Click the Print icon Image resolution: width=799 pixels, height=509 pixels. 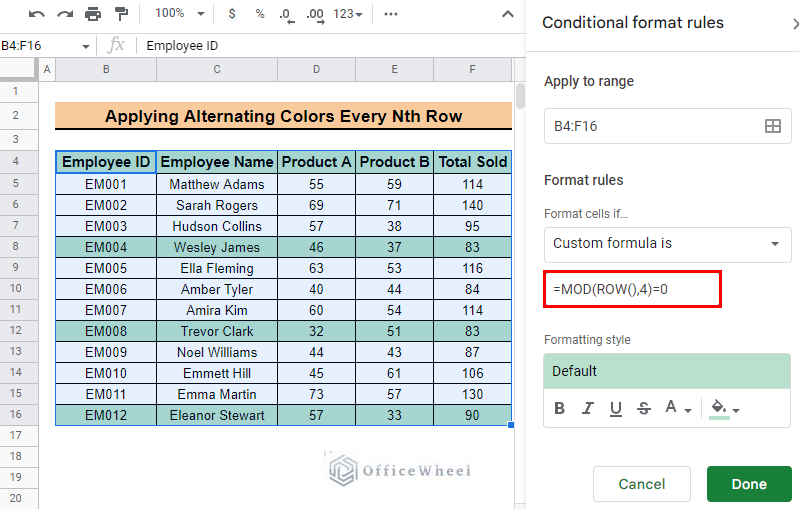(x=93, y=14)
